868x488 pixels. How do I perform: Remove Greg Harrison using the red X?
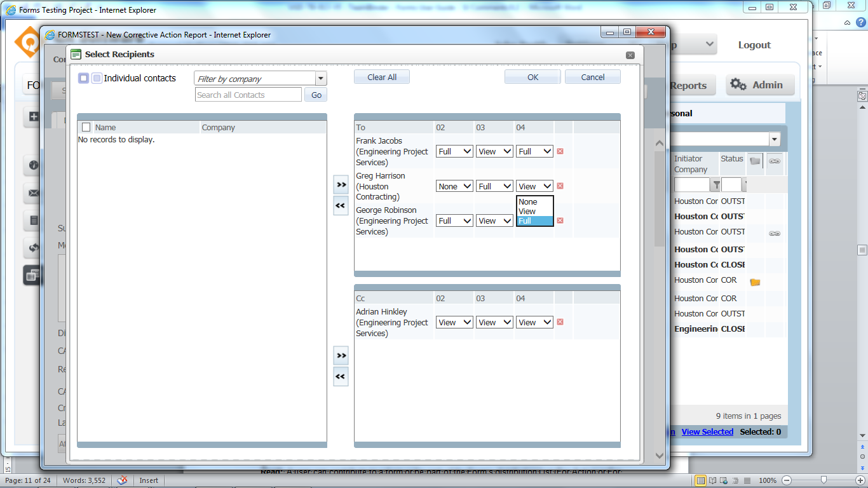point(560,186)
